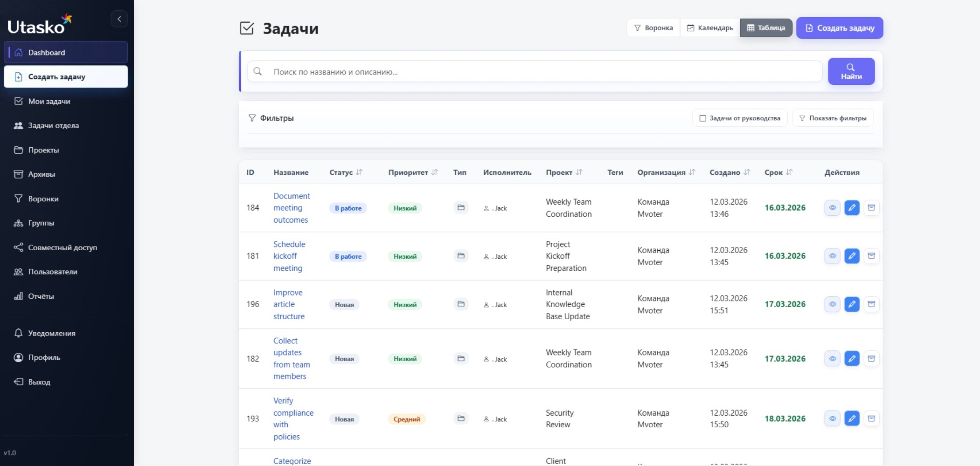Click the Создать задачу button

pyautogui.click(x=839, y=27)
